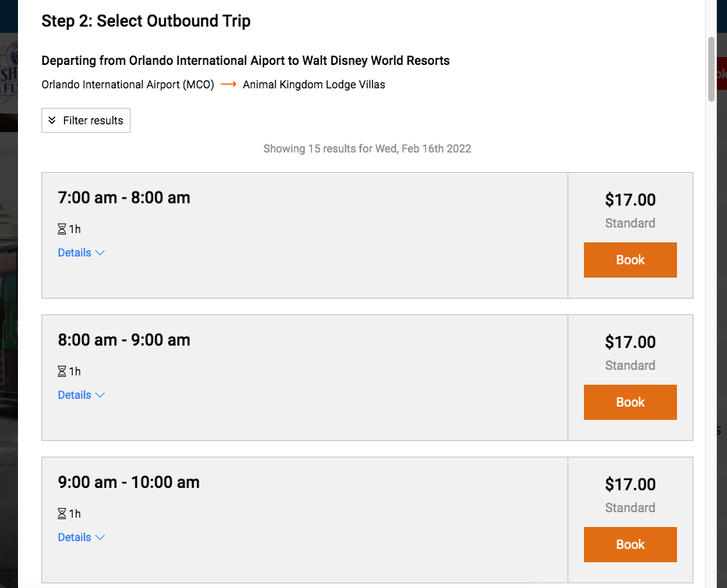
Task: Click the Showing 15 results date text
Action: (x=367, y=149)
